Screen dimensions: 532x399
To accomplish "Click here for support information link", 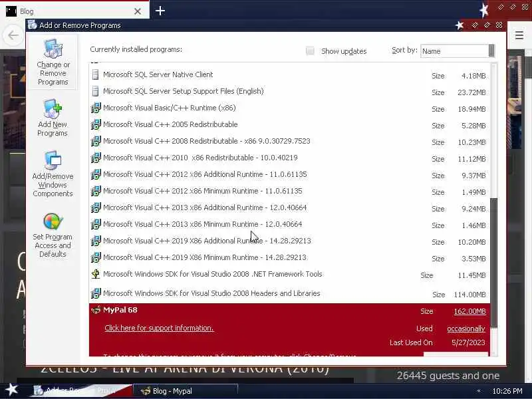I will click(x=159, y=328).
